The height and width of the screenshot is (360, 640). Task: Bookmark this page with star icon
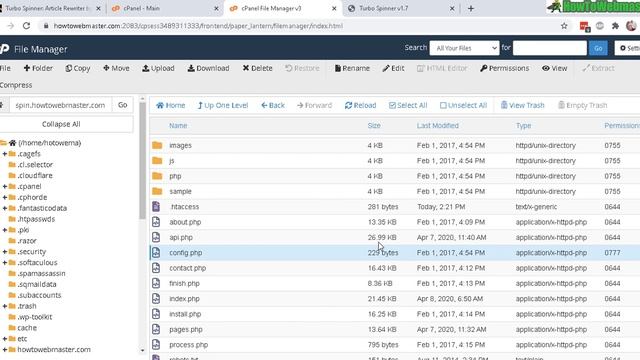click(x=564, y=26)
